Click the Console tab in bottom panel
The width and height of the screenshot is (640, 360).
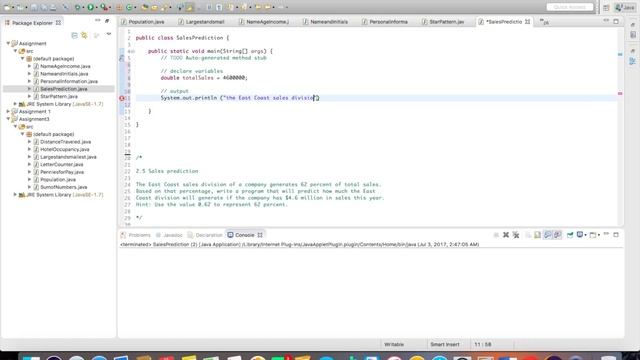pyautogui.click(x=245, y=235)
